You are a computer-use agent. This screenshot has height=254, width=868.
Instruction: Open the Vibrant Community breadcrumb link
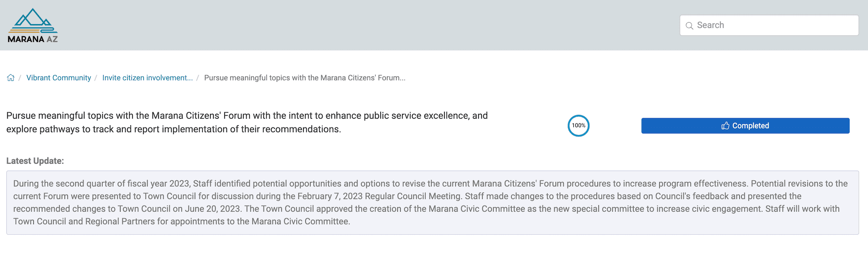point(58,78)
